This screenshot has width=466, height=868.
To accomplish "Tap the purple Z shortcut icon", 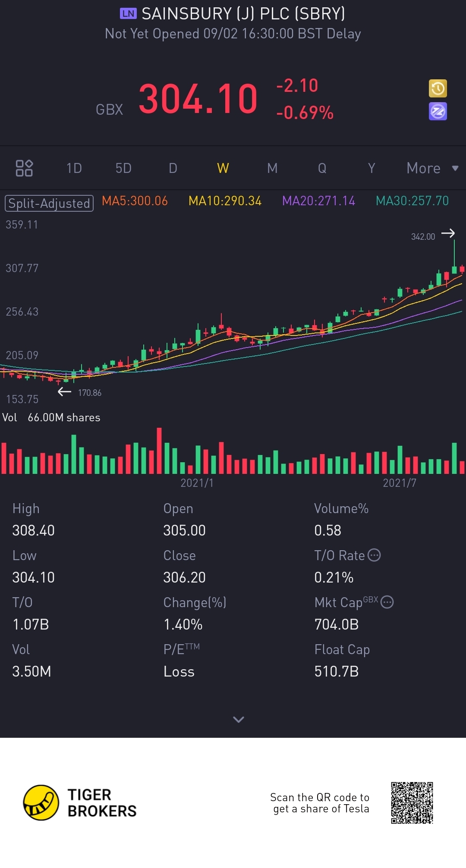I will tap(438, 112).
